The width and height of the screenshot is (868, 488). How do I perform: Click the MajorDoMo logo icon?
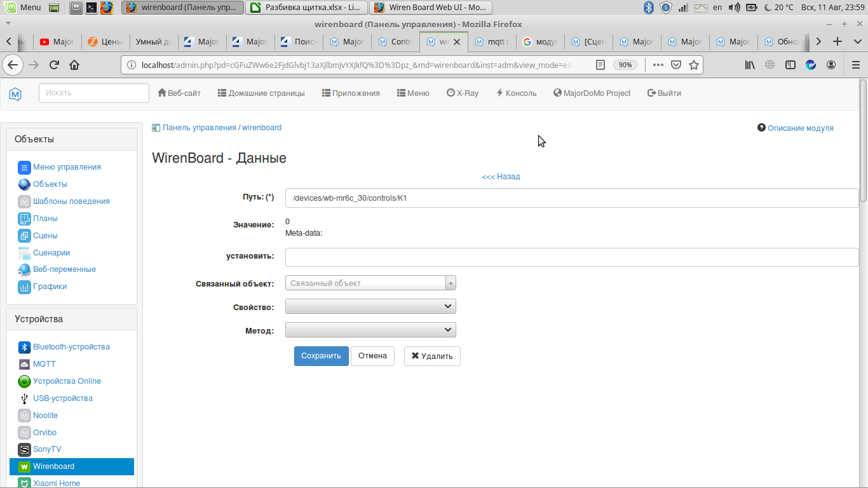tap(15, 93)
